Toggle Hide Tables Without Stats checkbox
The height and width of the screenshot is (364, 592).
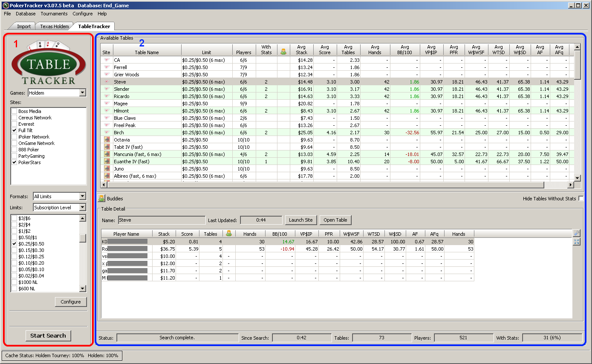(581, 199)
